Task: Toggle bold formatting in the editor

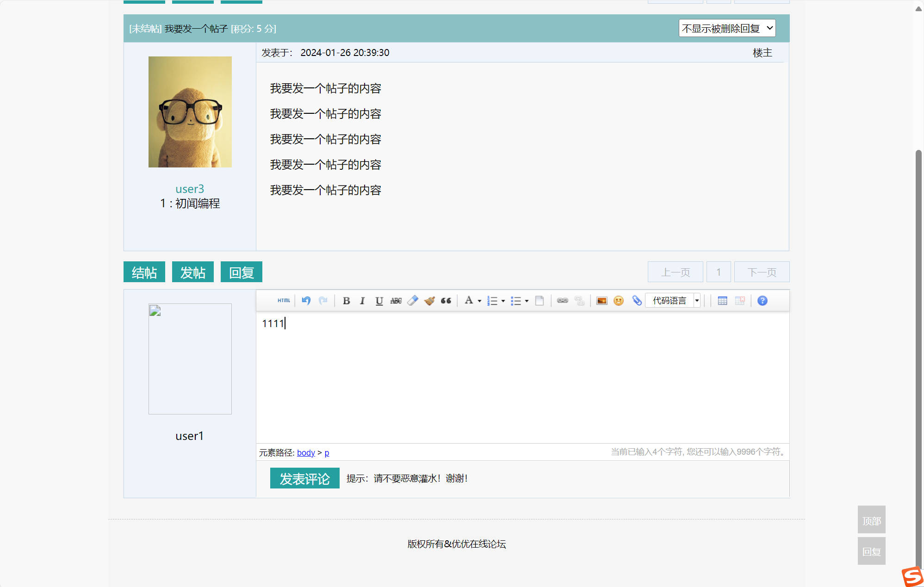Action: pyautogui.click(x=346, y=300)
